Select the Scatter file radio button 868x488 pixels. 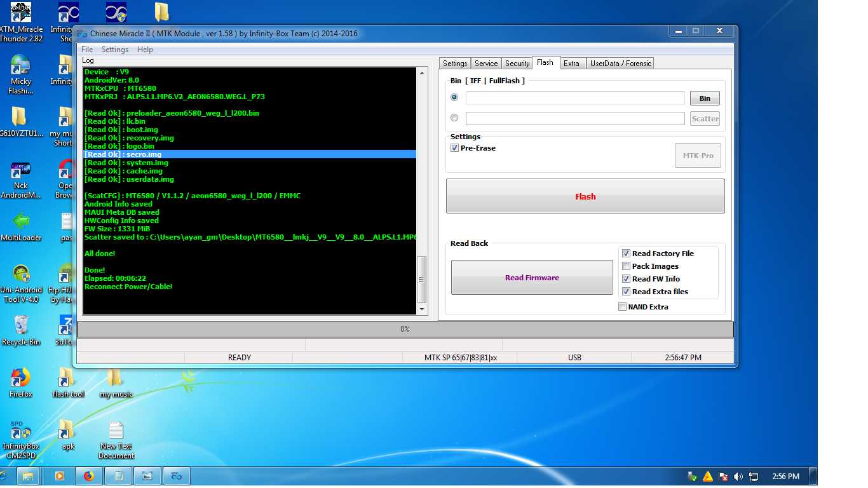(454, 118)
